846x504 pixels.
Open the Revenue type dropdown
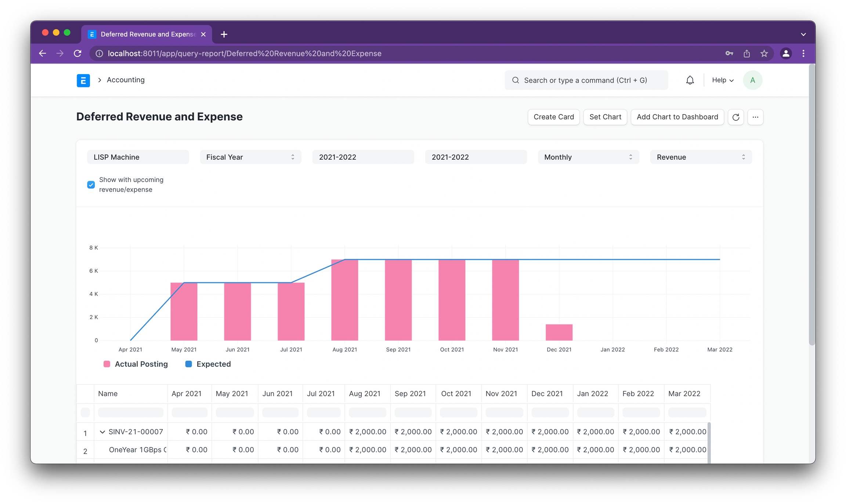[x=701, y=157]
